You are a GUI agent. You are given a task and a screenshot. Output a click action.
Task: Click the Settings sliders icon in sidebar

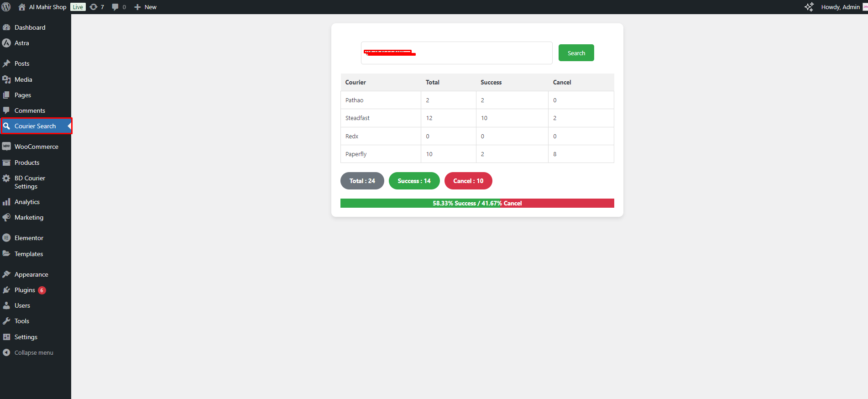pos(6,337)
